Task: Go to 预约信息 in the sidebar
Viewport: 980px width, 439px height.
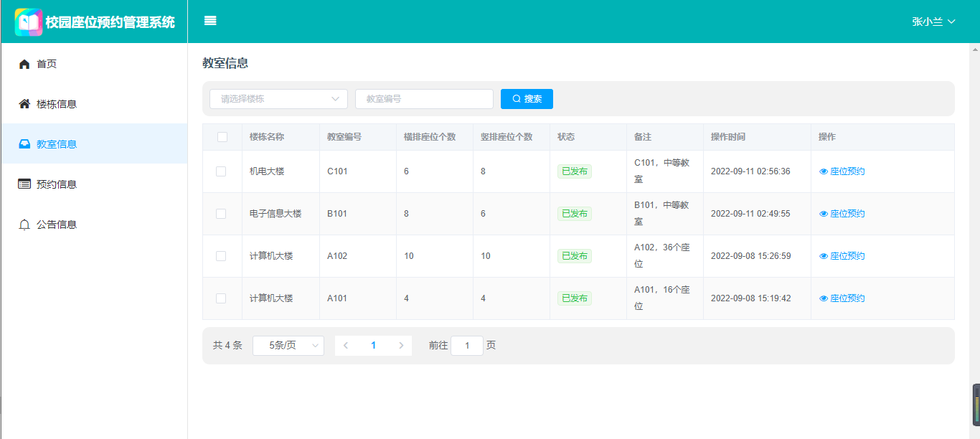Action: tap(57, 184)
